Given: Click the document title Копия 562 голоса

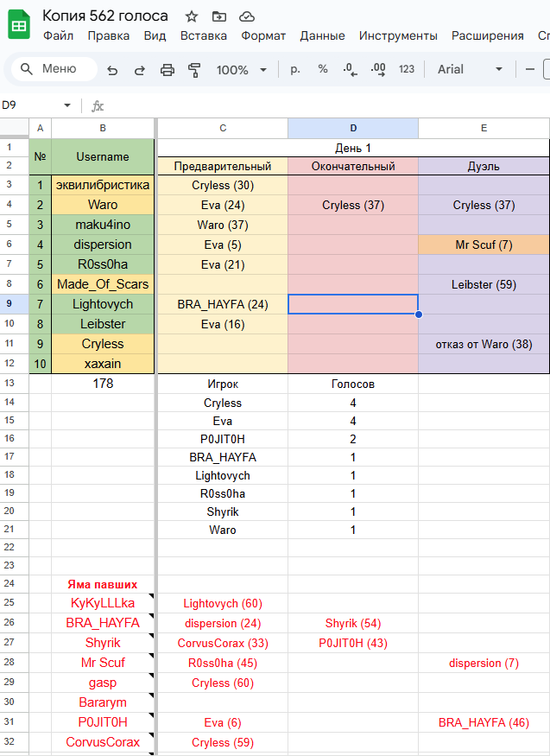Looking at the screenshot, I should click(105, 16).
